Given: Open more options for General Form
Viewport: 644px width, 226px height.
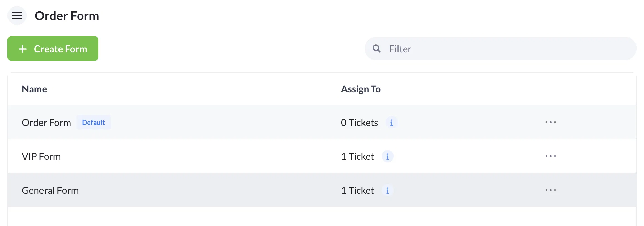Looking at the screenshot, I should (550, 190).
